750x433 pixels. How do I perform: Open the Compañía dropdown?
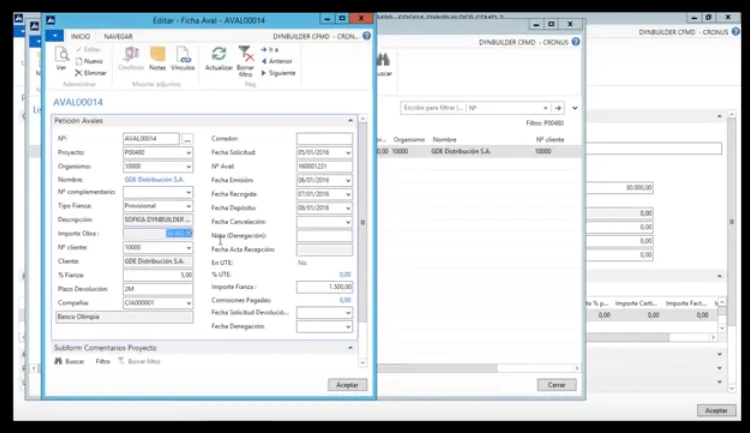pyautogui.click(x=188, y=303)
